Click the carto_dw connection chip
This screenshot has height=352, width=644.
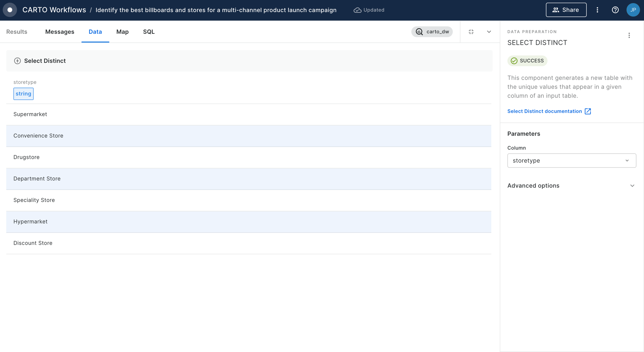click(x=432, y=32)
